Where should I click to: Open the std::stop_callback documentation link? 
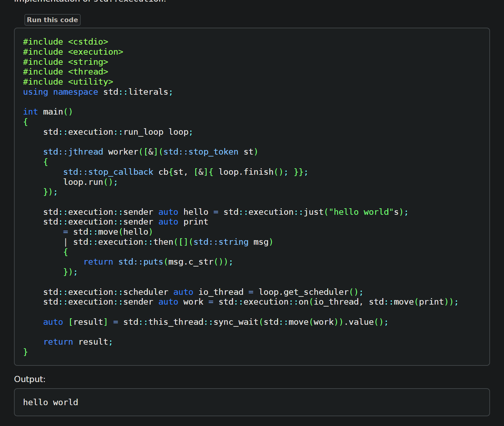108,172
